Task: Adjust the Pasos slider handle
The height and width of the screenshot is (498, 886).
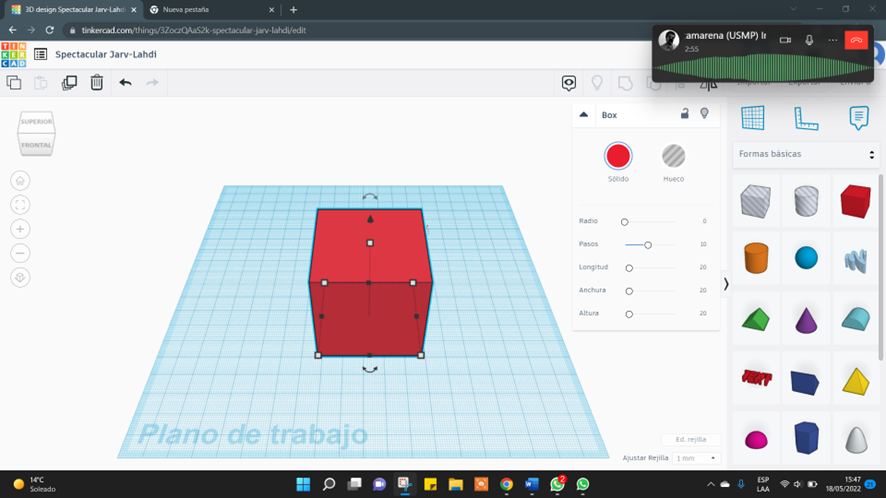Action: click(x=648, y=245)
